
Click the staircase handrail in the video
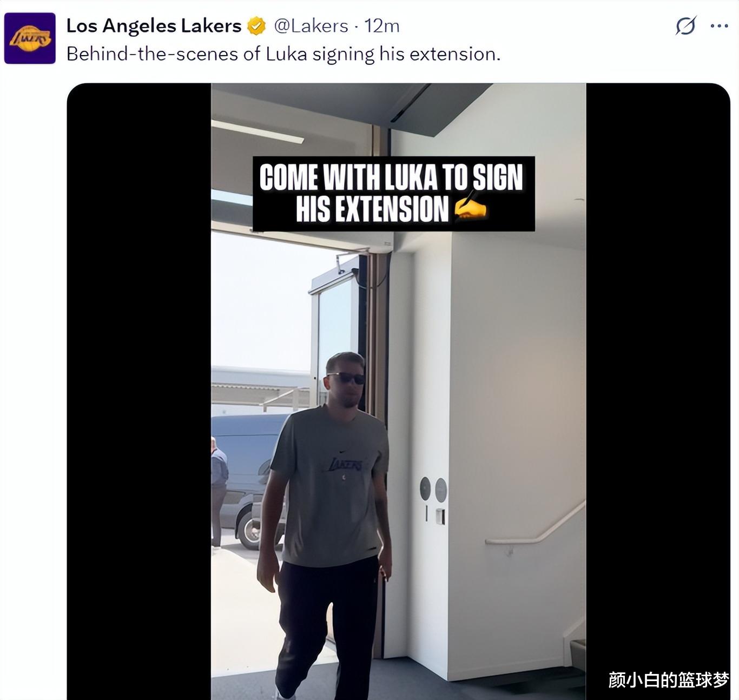point(535,523)
